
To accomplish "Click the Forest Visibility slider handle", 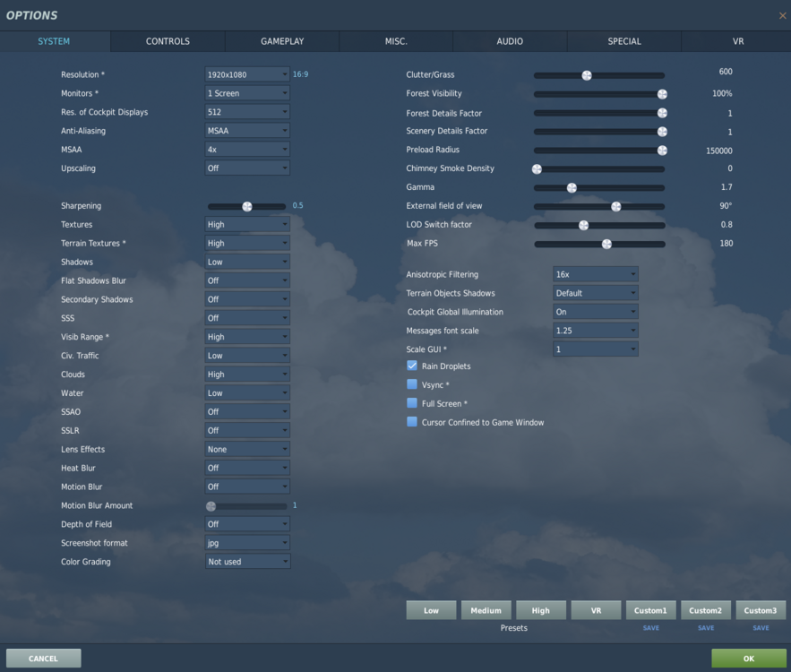I will point(662,94).
